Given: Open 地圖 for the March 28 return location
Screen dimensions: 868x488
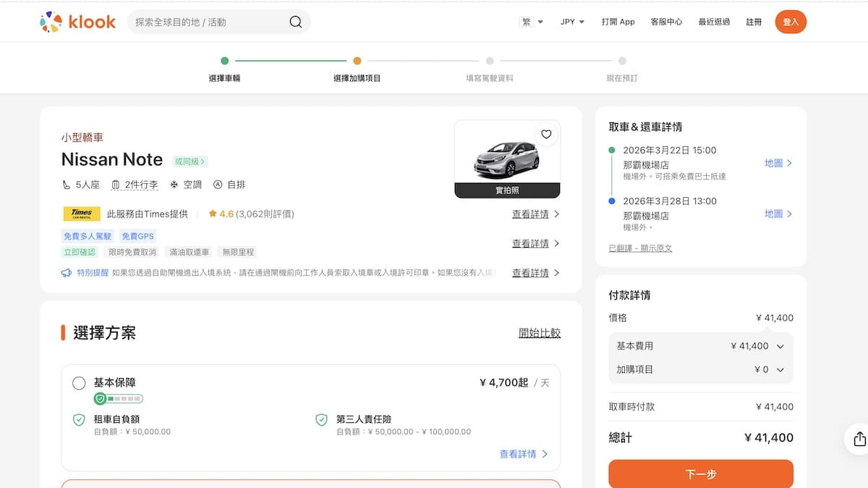Looking at the screenshot, I should pos(778,214).
